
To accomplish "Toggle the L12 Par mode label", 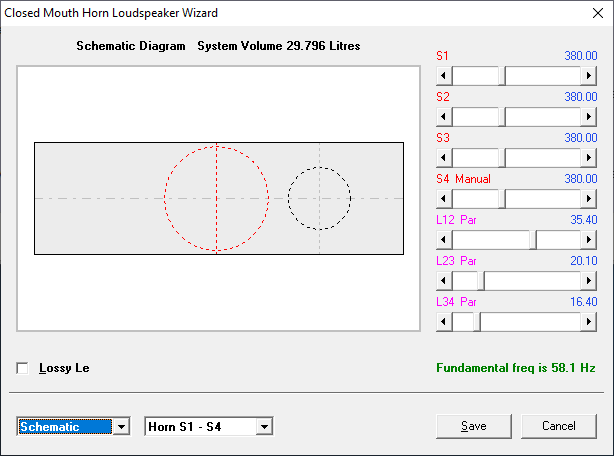I will click(x=456, y=220).
